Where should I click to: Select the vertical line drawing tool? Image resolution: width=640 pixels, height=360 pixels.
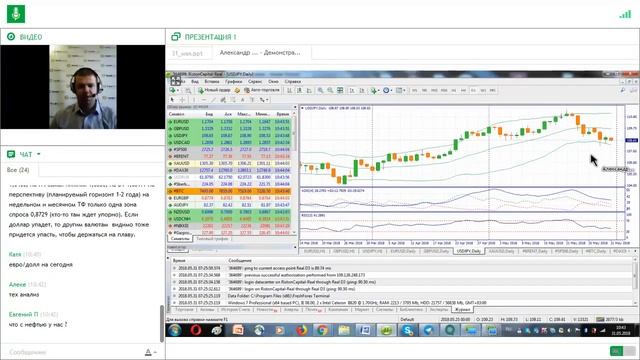(x=194, y=100)
